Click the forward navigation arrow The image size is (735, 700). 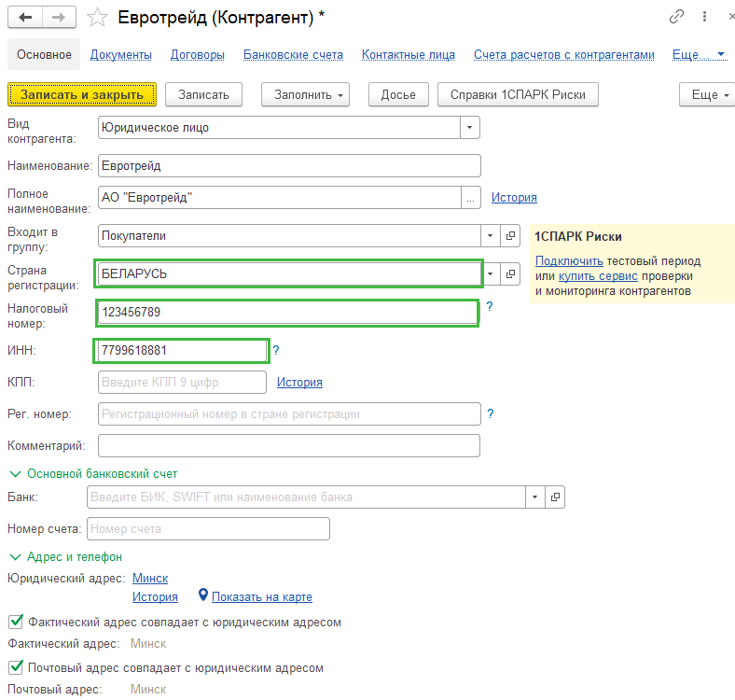tap(59, 18)
